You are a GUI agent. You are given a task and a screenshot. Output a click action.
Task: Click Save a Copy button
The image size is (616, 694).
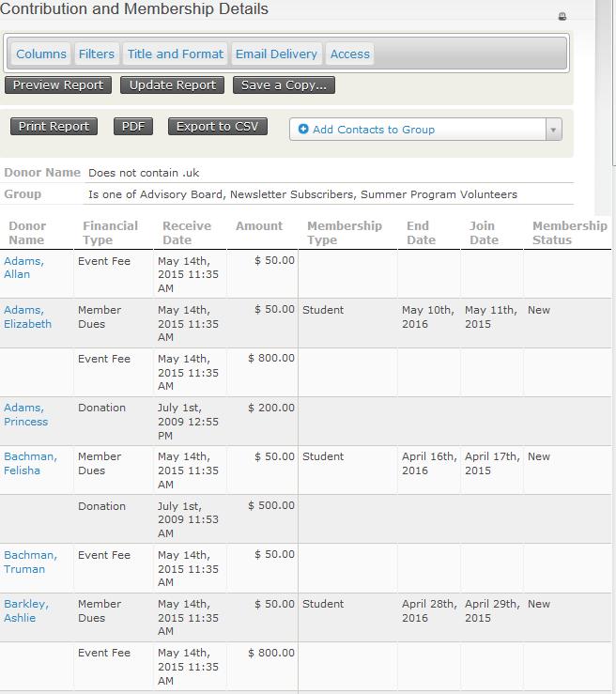(284, 85)
